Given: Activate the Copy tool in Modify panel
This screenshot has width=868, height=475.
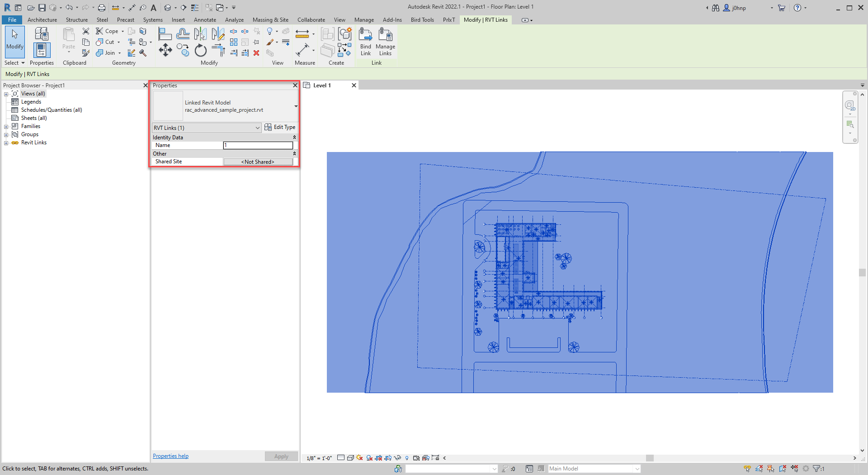Looking at the screenshot, I should click(183, 51).
